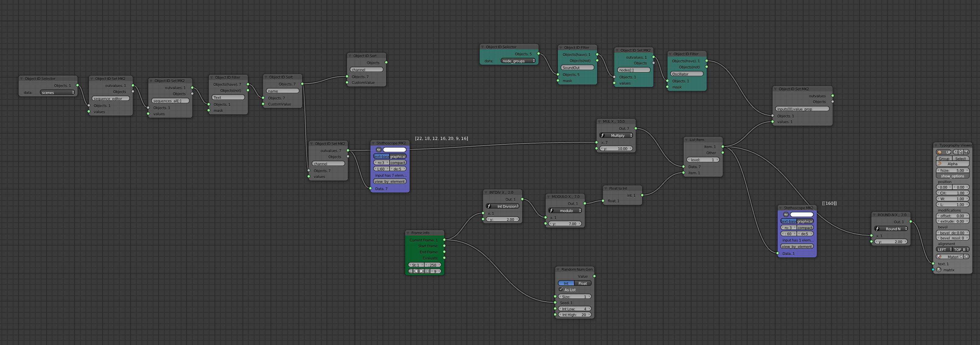Click the SoundOut field in Object ID Filter
980x345 pixels.
coord(577,67)
